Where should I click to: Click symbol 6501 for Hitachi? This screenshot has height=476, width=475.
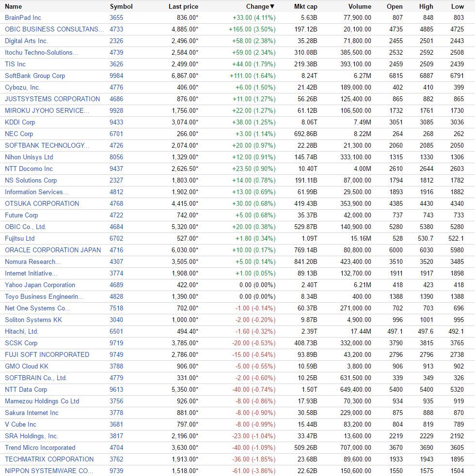click(x=116, y=332)
